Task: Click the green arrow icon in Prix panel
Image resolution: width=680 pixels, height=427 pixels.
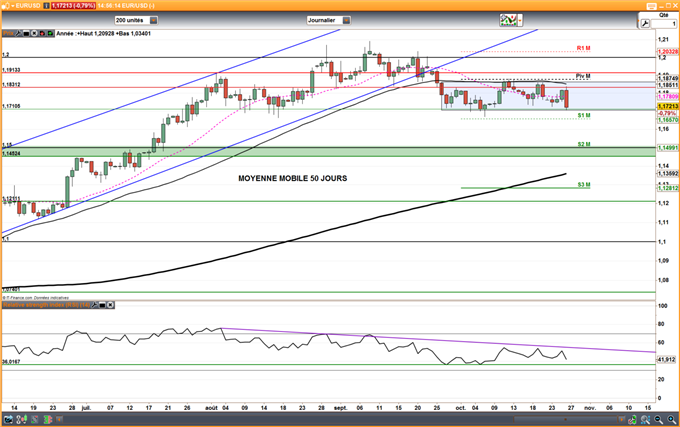Action: coord(50,33)
